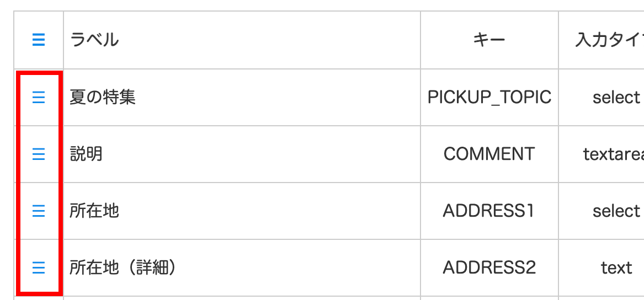Viewport: 644px width, 300px height.
Task: Click the drag handle for 夏の特集 row
Action: tap(39, 98)
